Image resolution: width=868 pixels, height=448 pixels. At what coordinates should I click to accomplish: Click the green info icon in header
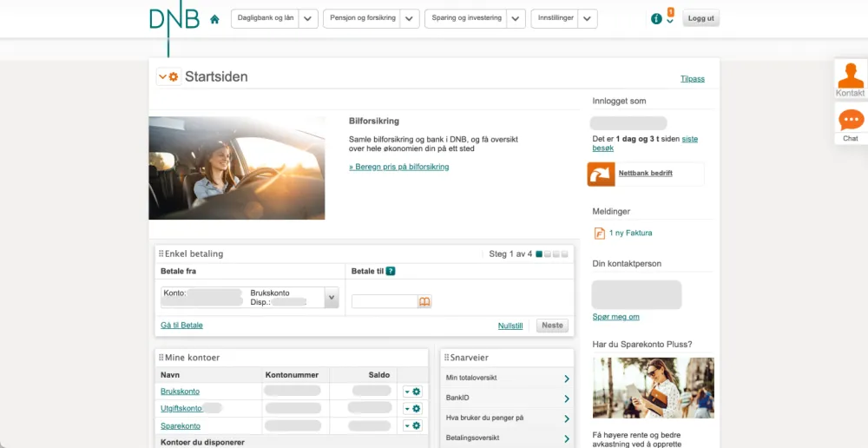click(656, 19)
